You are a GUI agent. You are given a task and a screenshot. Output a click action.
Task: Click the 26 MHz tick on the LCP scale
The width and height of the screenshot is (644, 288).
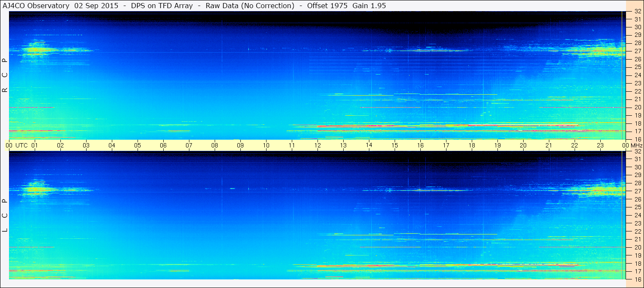[x=637, y=199]
